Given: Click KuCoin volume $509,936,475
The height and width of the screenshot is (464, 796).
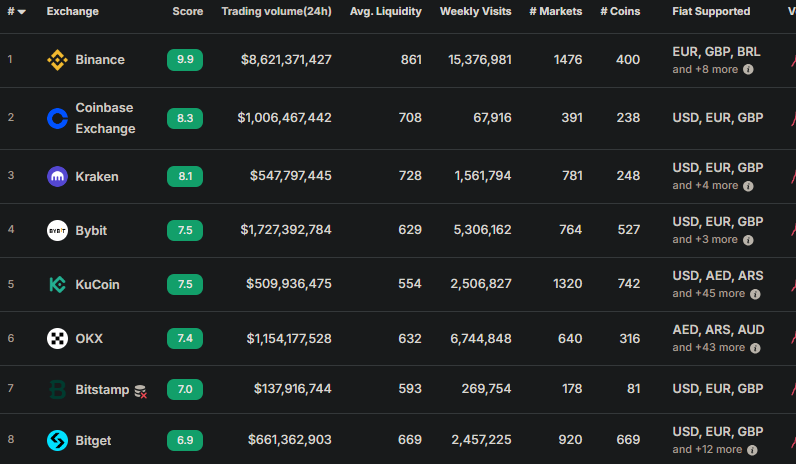Looking at the screenshot, I should [x=289, y=284].
